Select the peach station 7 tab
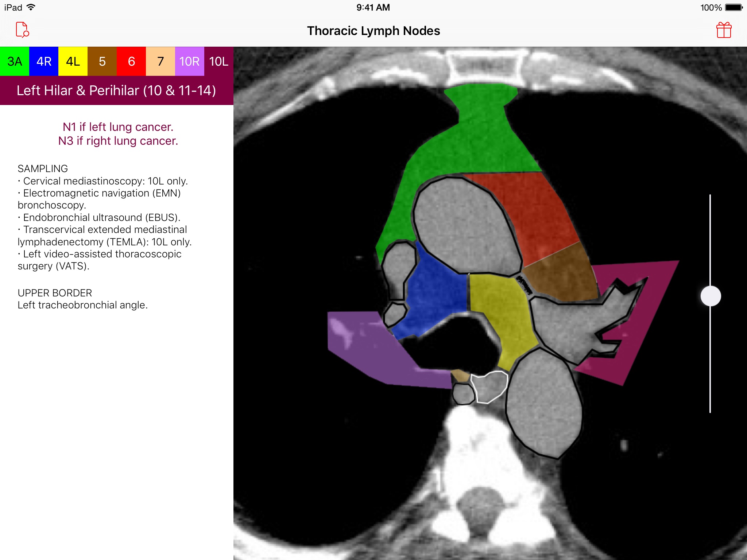The width and height of the screenshot is (747, 560). [160, 61]
